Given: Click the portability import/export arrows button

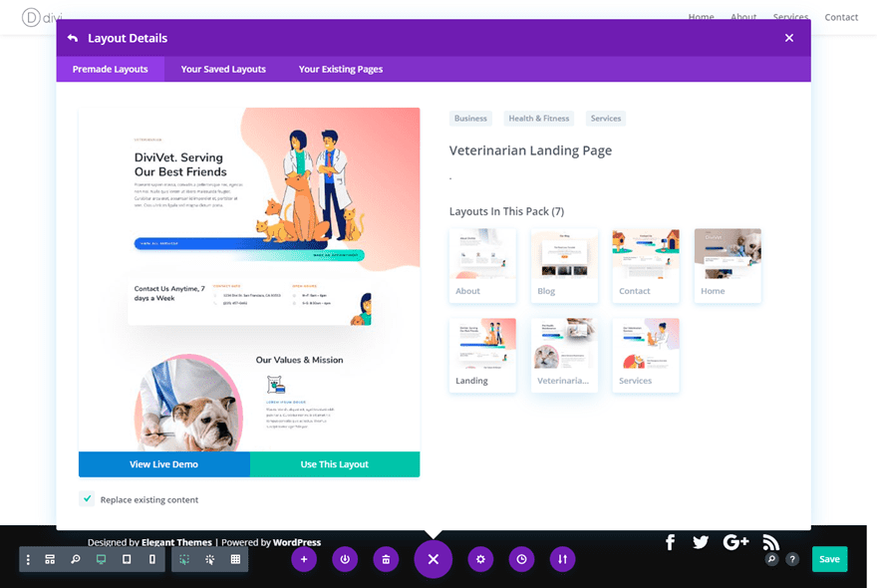Looking at the screenshot, I should click(562, 559).
